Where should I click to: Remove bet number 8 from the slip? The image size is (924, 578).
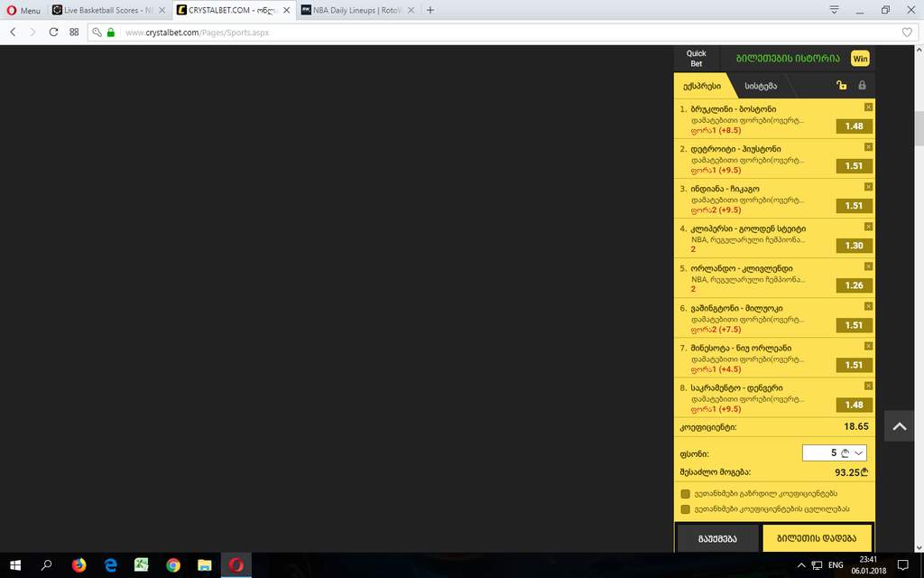[x=868, y=386]
